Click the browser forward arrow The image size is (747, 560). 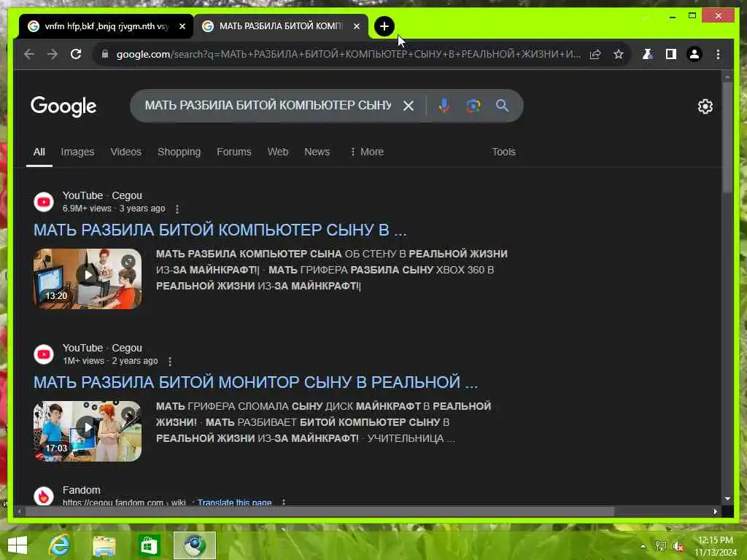(x=53, y=54)
